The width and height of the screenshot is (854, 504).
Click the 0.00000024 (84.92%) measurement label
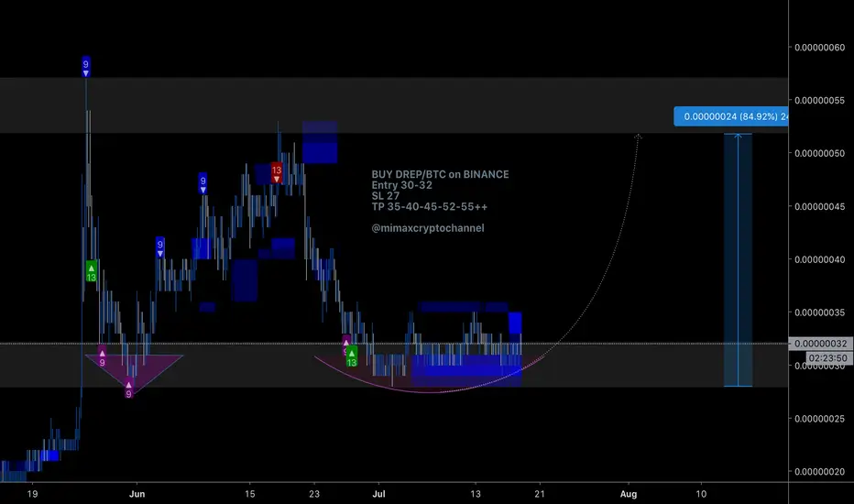click(x=730, y=116)
